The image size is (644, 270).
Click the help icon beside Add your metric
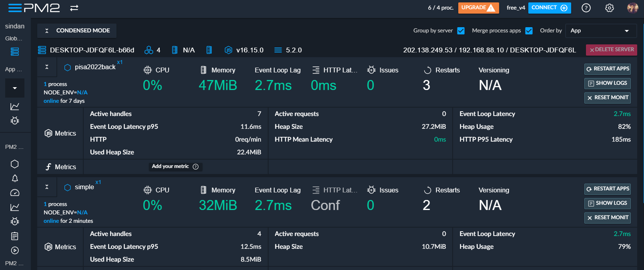point(196,166)
